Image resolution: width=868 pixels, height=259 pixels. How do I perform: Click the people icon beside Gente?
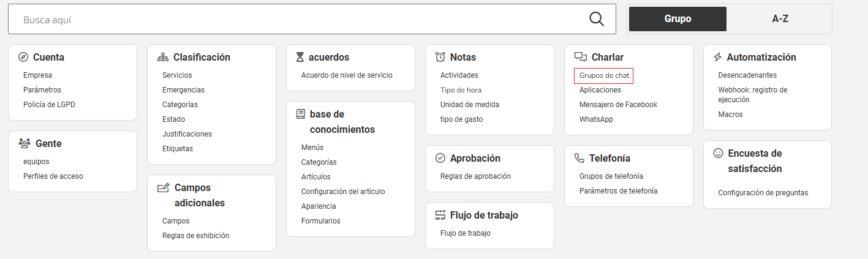click(25, 143)
